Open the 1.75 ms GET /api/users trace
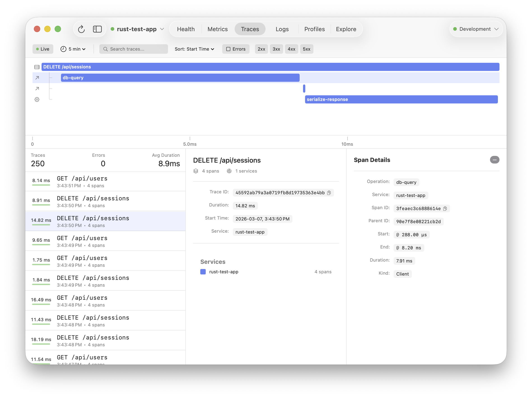Screen dimensions: 532x398 coord(105,261)
